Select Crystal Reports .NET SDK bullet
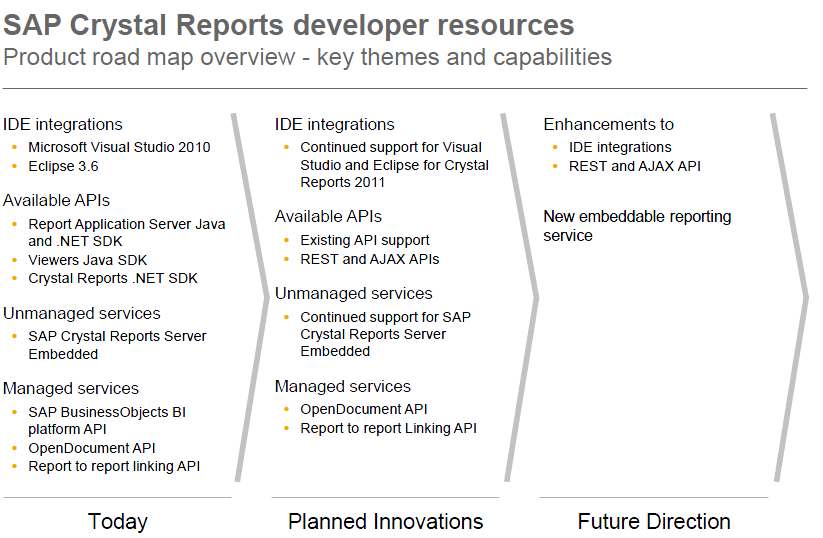823x538 pixels. (x=112, y=278)
